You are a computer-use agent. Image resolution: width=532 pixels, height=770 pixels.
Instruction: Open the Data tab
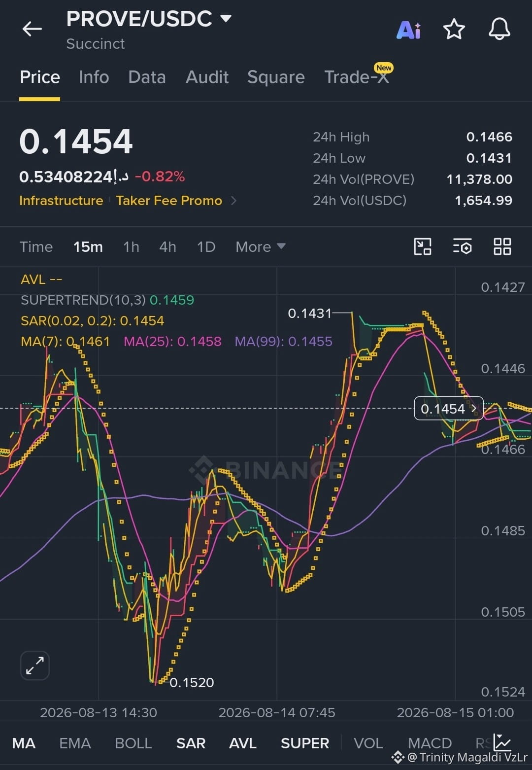(x=147, y=77)
